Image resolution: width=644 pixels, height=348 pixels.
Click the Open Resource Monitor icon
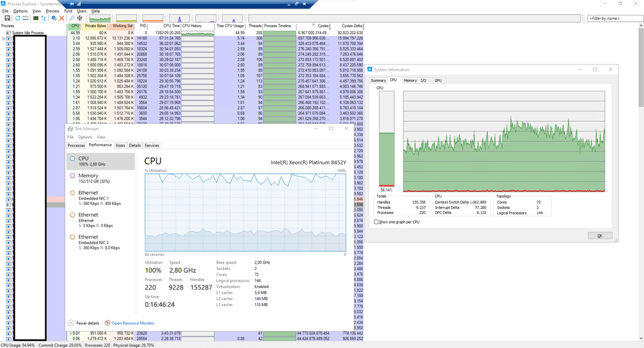(x=108, y=323)
